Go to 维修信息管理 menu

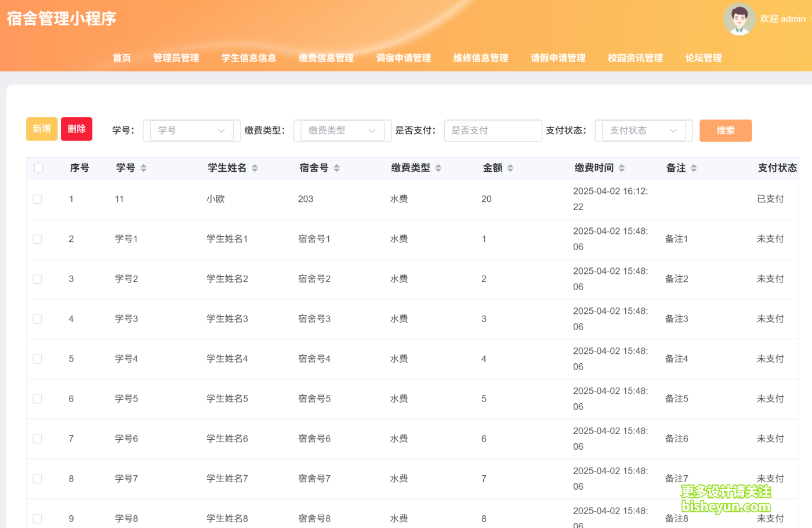[481, 58]
